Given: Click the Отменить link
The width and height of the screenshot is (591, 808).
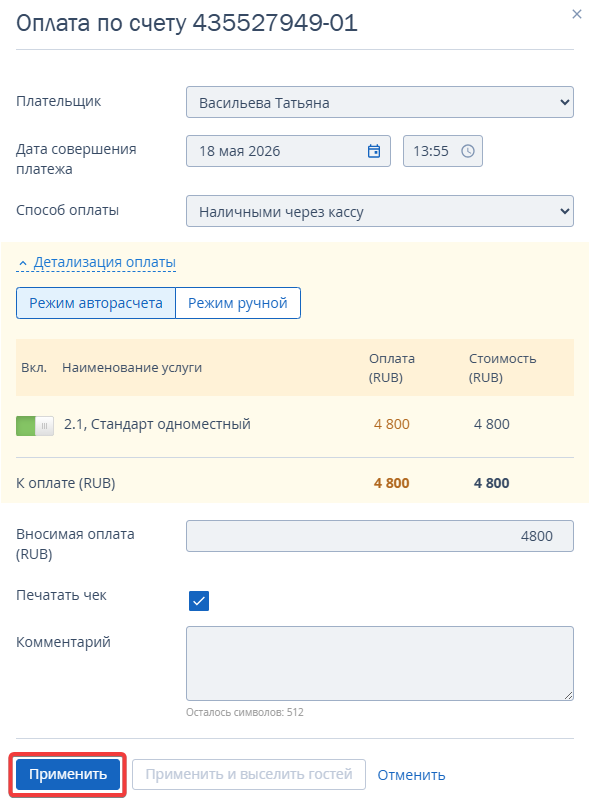Looking at the screenshot, I should coord(411,775).
